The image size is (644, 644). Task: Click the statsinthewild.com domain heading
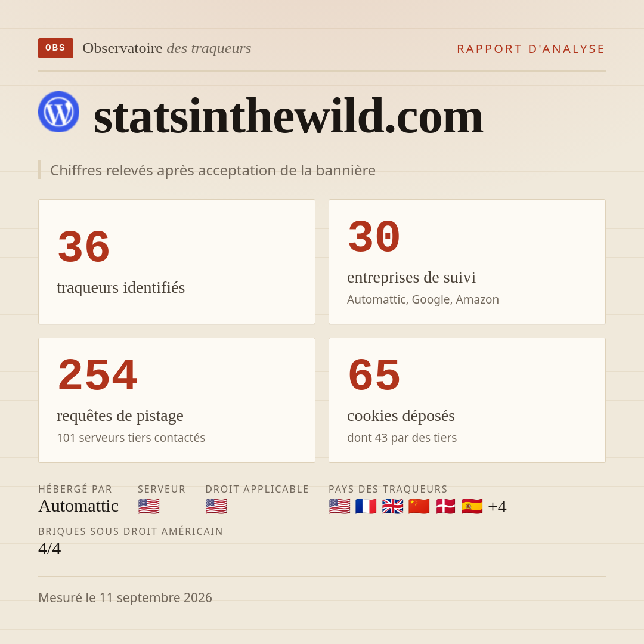(289, 116)
